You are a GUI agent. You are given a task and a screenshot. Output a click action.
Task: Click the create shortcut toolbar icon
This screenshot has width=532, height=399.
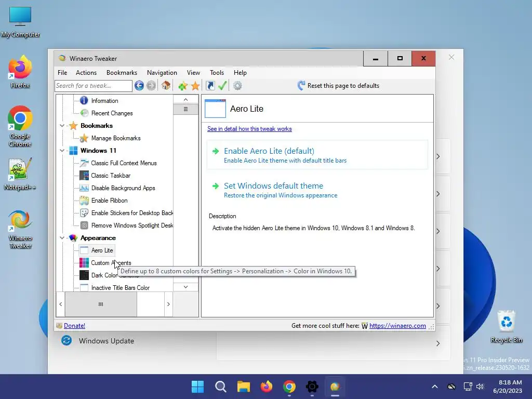[210, 86]
